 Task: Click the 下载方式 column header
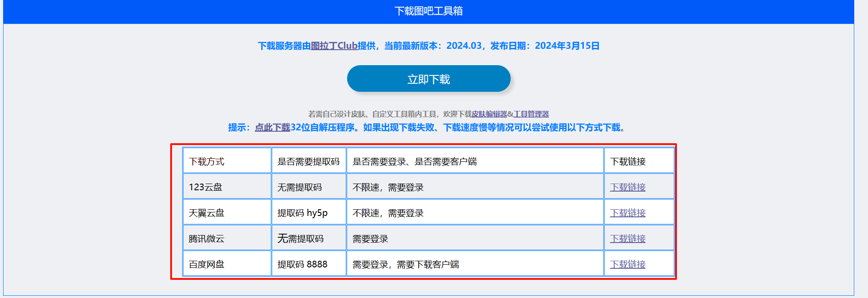pos(207,161)
